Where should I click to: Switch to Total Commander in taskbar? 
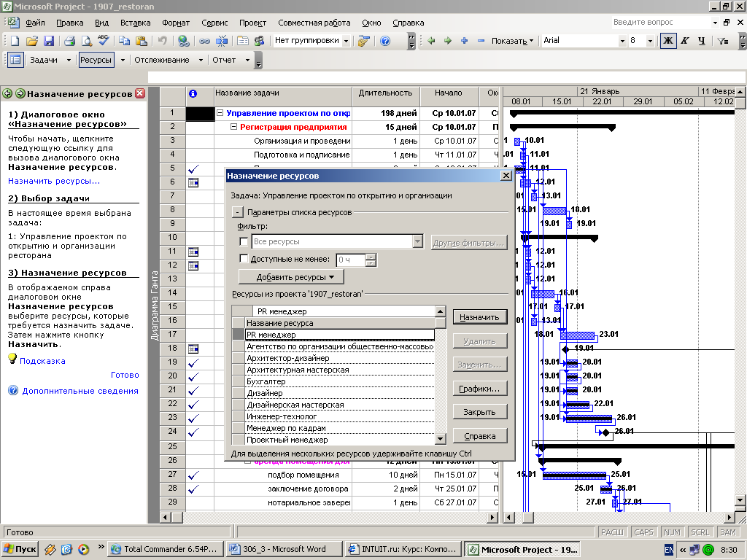coord(165,549)
